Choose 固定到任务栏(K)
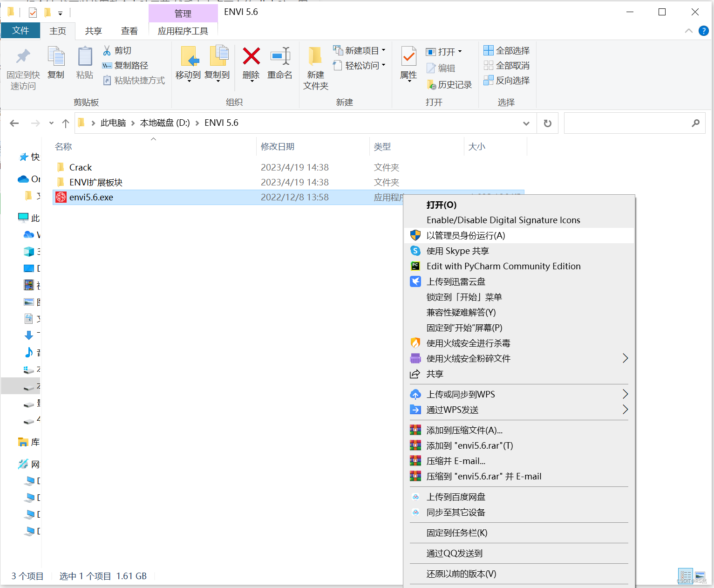The width and height of the screenshot is (714, 588). point(519,533)
